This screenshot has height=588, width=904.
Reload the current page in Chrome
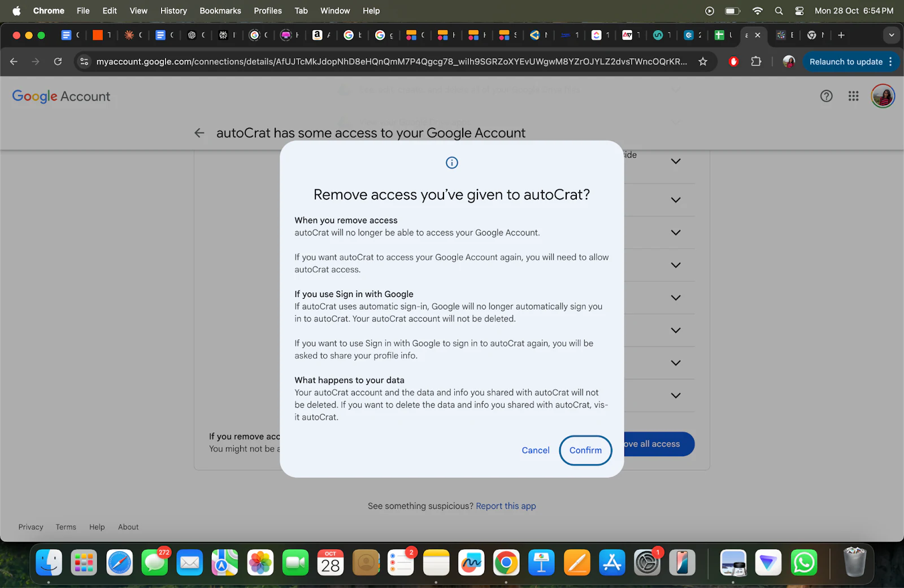coord(58,62)
